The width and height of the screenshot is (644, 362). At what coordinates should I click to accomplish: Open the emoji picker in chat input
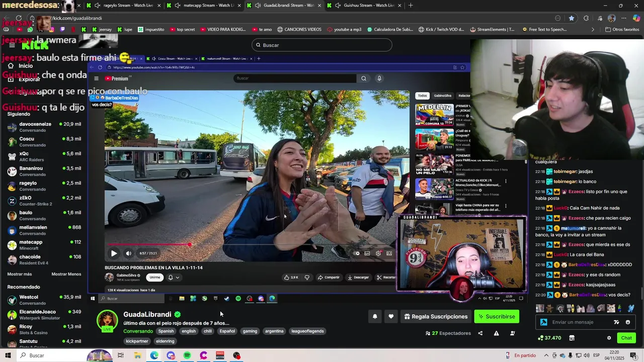628,322
